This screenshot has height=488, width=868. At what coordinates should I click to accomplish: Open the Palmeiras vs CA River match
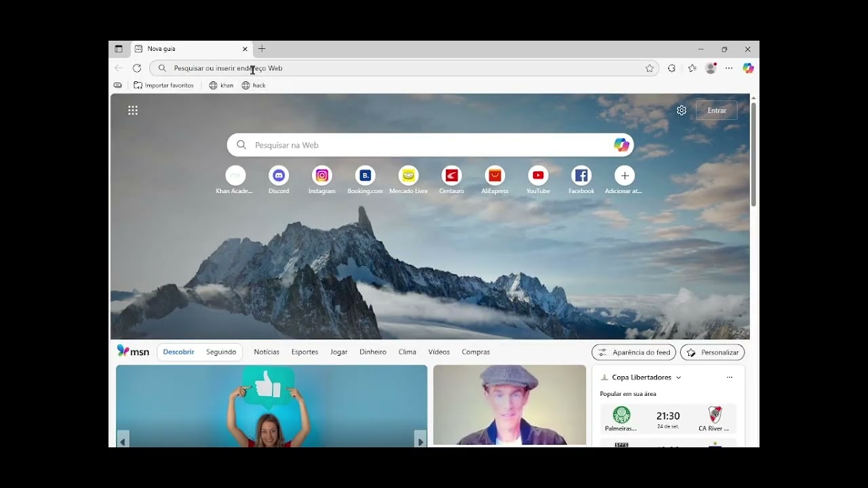click(668, 419)
